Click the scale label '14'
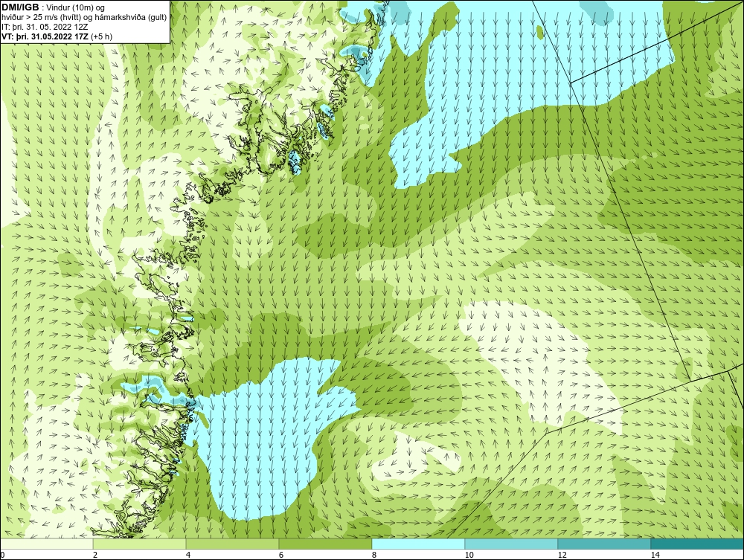The height and width of the screenshot is (560, 744). click(655, 555)
